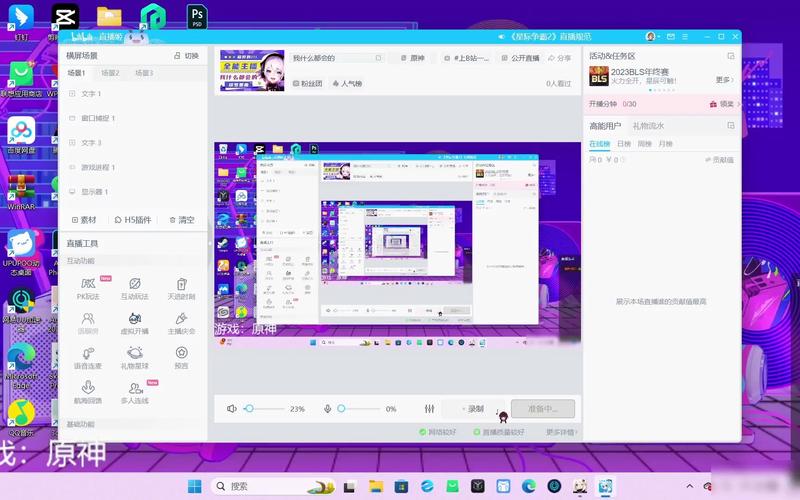Screen dimensions: 800x500
Task: Click the taskbar 搜索 search box
Action: coord(274,486)
